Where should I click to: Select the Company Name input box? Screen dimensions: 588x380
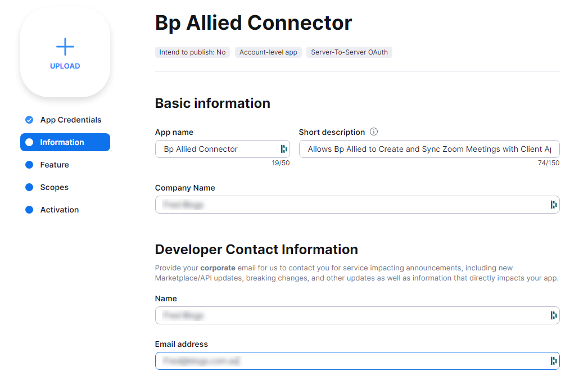pos(358,205)
